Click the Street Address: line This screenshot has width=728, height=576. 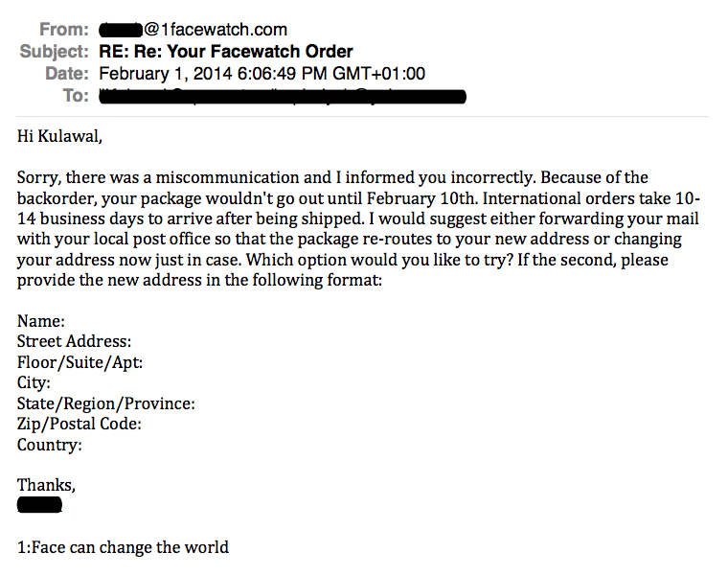tap(75, 341)
